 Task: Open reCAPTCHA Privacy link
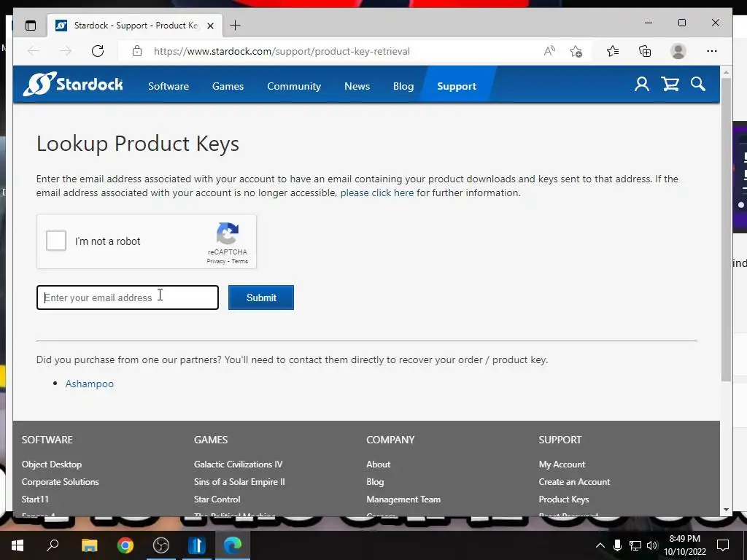pyautogui.click(x=216, y=262)
